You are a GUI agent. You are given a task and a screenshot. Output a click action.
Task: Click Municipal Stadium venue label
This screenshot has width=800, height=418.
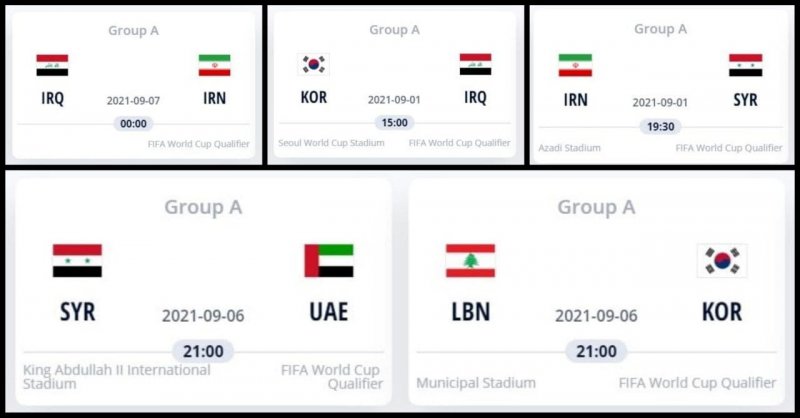tap(476, 383)
